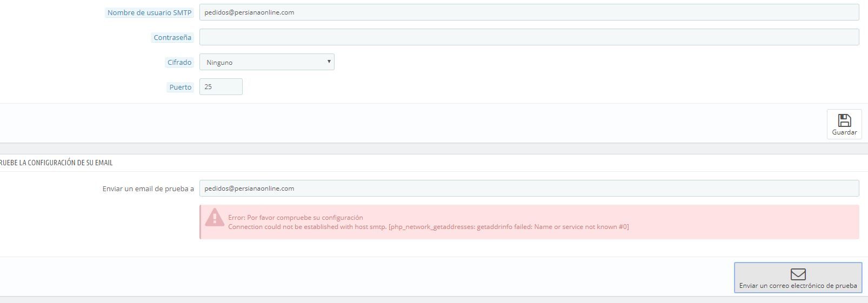
Task: Click into the empty Contraseña field
Action: [x=529, y=37]
